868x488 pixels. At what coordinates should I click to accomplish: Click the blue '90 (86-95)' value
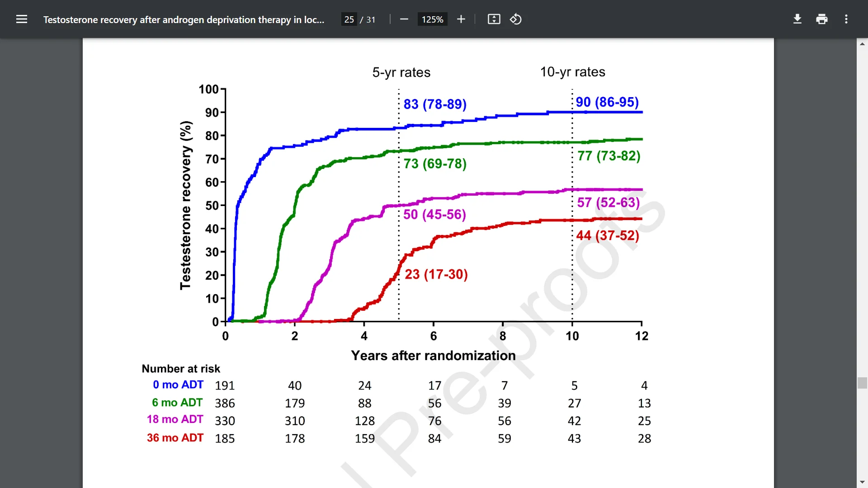[607, 102]
